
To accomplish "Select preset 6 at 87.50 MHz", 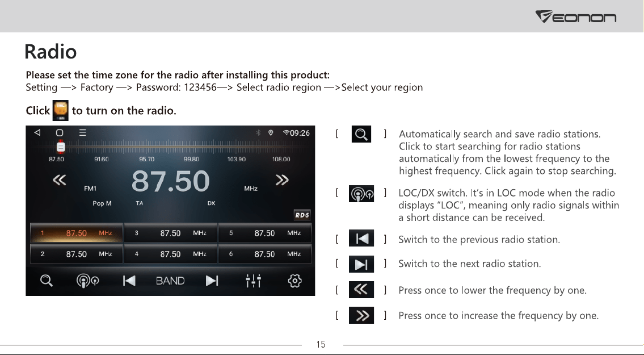I will tap(265, 254).
